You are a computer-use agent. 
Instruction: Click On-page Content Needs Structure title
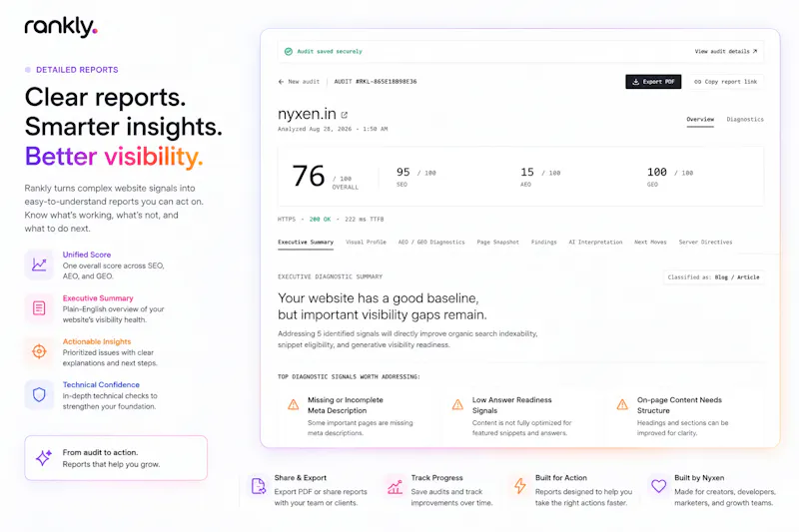coord(679,405)
